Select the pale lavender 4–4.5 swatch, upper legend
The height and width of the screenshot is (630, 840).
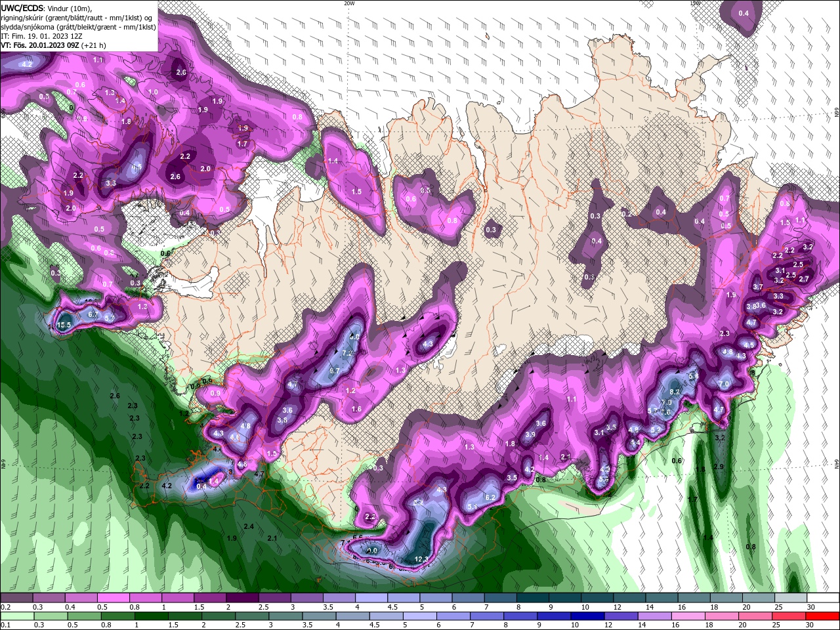click(x=371, y=598)
